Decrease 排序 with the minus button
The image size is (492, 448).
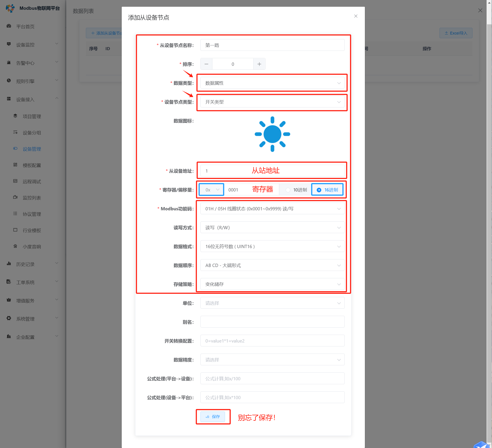click(x=207, y=64)
